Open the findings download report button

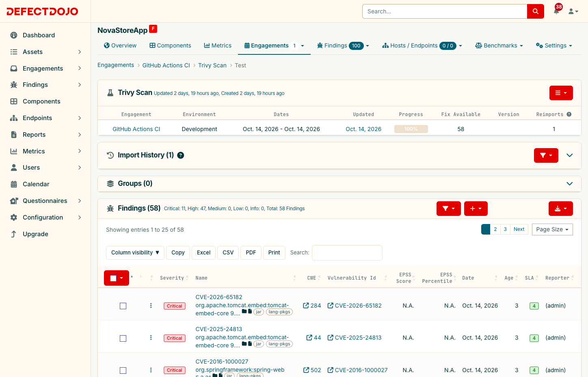(x=560, y=209)
